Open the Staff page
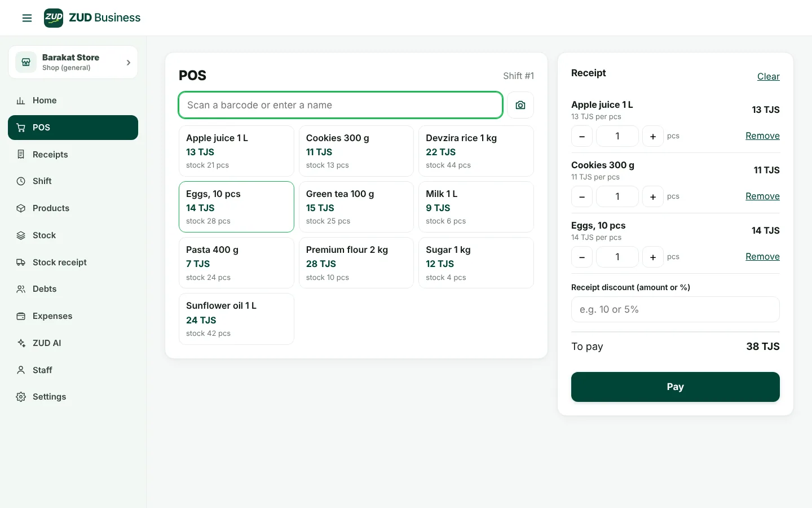Image resolution: width=812 pixels, height=508 pixels. [73, 370]
